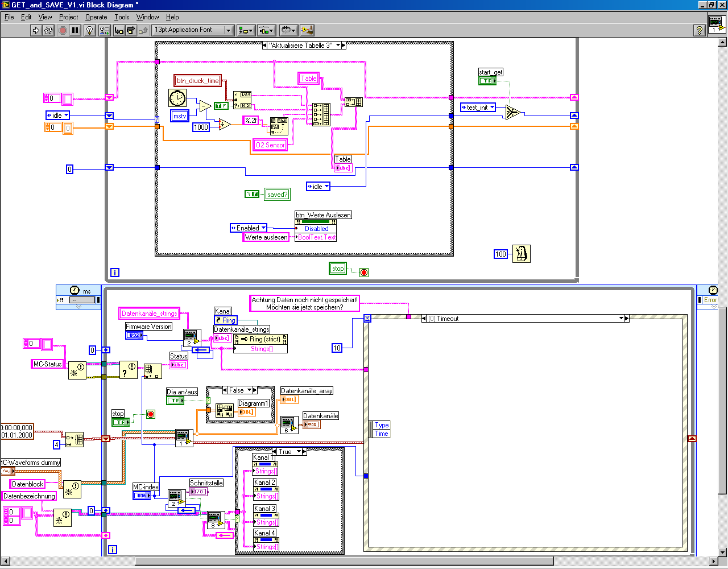Select the subVI numbered 3
Image resolution: width=728 pixels, height=569 pixels.
tap(216, 521)
